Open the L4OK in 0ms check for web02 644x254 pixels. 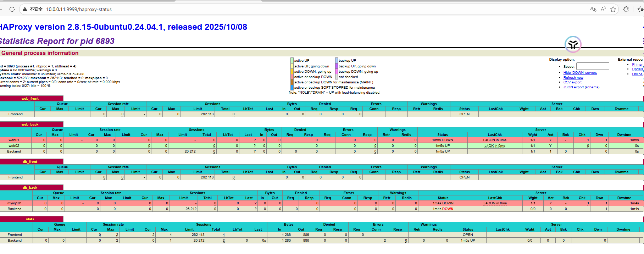[x=495, y=146]
